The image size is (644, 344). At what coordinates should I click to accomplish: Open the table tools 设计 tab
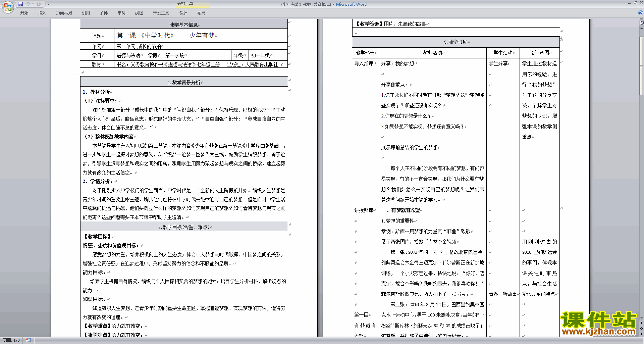[x=183, y=13]
